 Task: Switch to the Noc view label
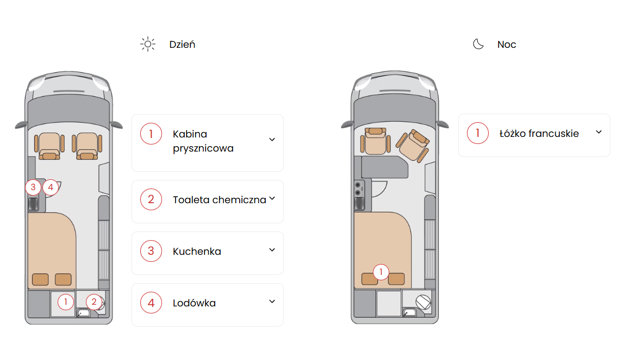tap(507, 45)
